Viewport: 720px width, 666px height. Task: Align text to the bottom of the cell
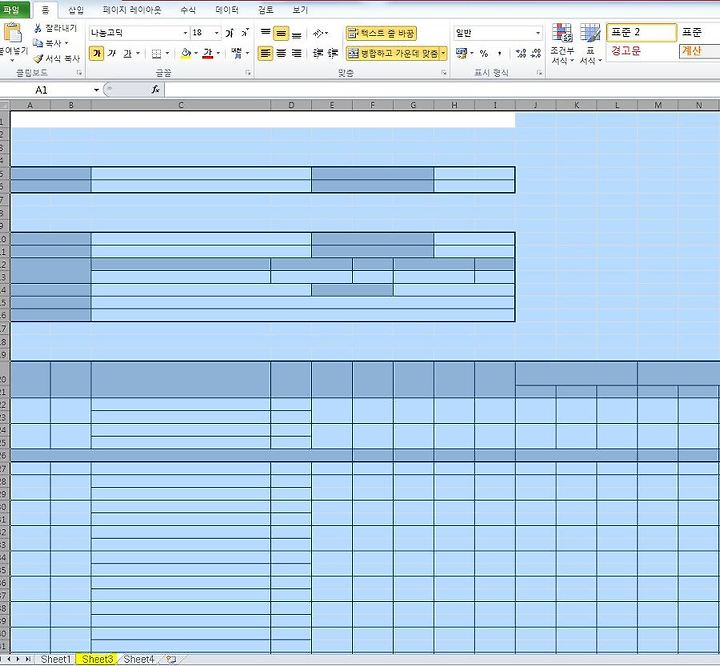click(297, 33)
